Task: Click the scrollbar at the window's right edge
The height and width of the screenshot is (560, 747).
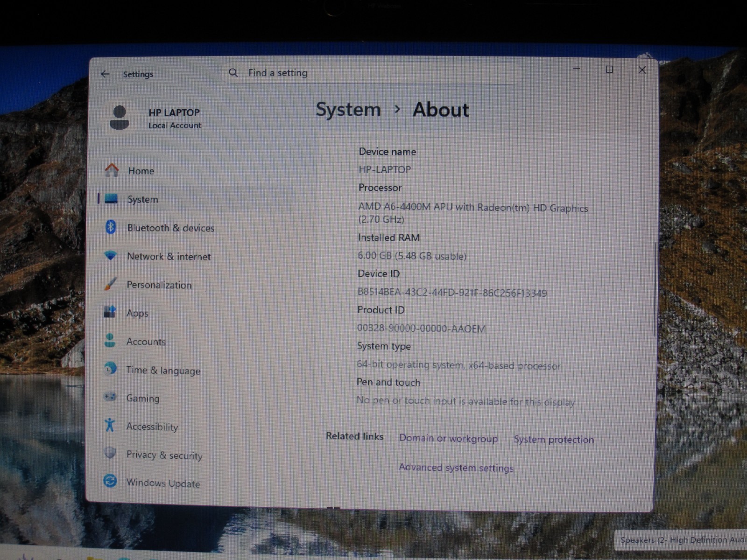Action: (655, 289)
